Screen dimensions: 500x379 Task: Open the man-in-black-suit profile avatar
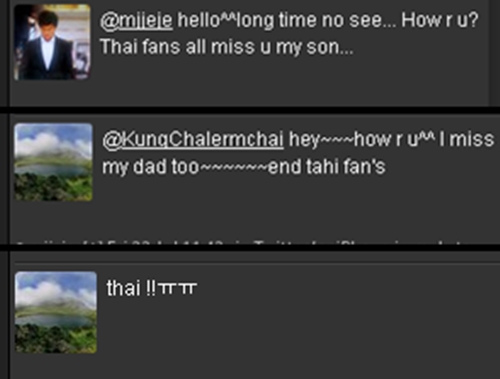52,42
